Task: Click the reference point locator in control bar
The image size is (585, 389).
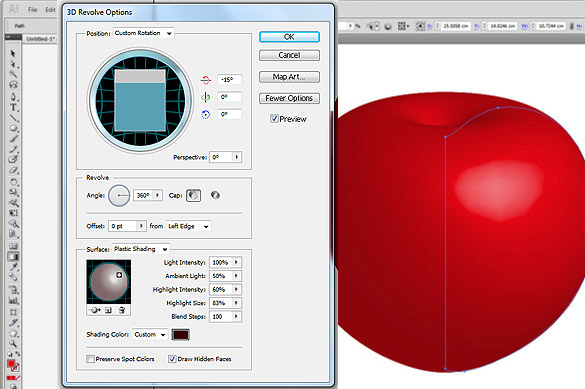Action: tap(420, 26)
